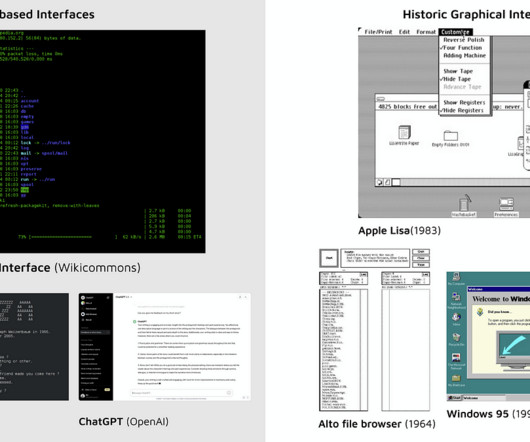Click the send icon in ChatGPT message box
The height and width of the screenshot is (442, 530).
228,393
